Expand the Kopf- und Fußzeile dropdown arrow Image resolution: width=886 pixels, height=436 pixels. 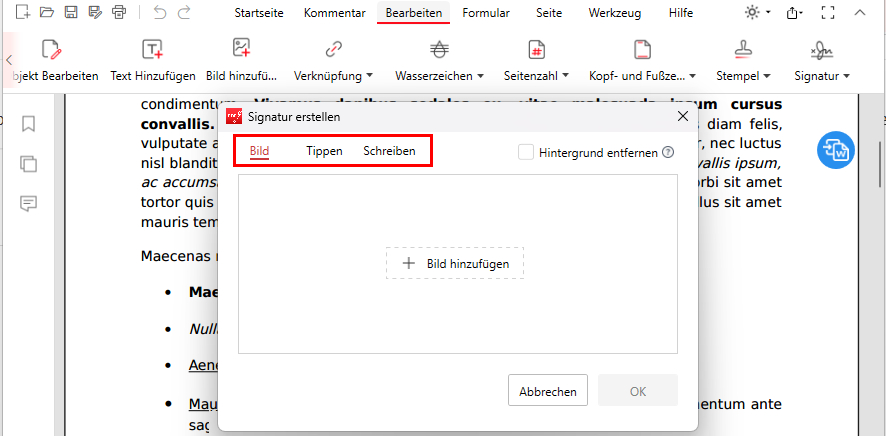[x=692, y=76]
